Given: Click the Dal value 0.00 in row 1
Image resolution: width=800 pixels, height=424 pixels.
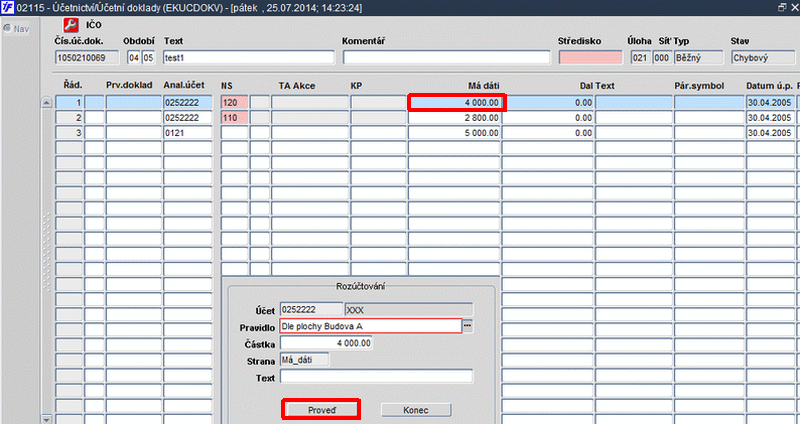Looking at the screenshot, I should pyautogui.click(x=548, y=103).
